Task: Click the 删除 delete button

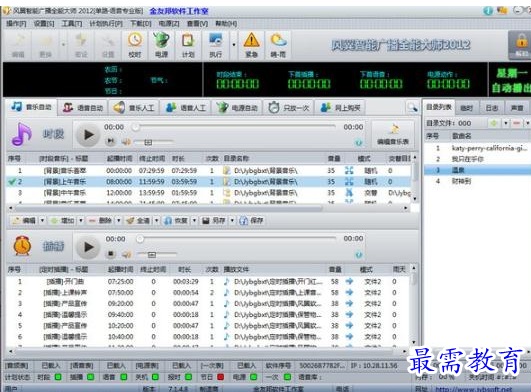Action: (x=101, y=221)
